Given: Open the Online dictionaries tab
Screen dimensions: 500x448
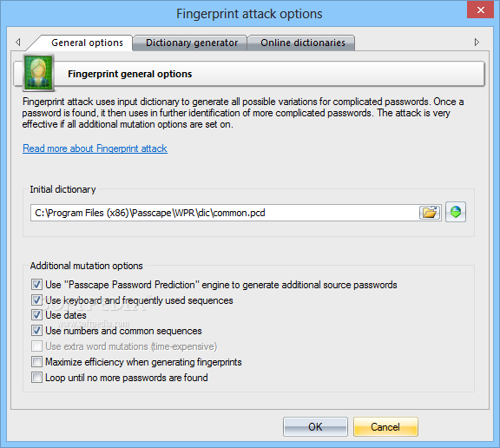Looking at the screenshot, I should coord(303,43).
